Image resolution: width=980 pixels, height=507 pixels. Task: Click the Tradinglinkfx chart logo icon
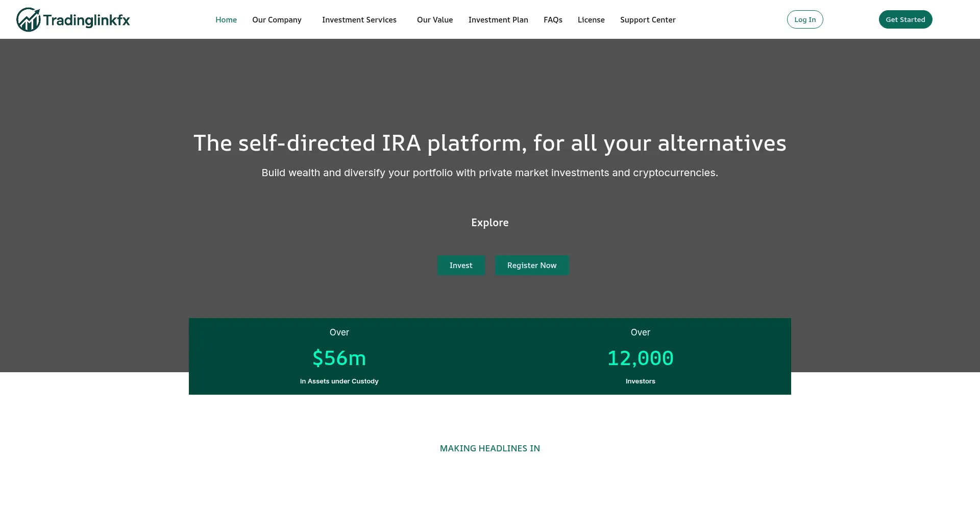tap(28, 20)
